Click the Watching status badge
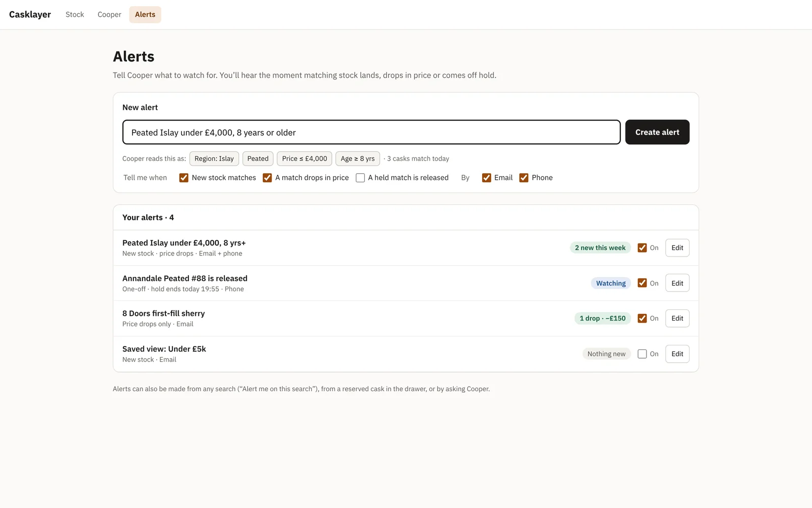The height and width of the screenshot is (508, 812). [x=611, y=283]
